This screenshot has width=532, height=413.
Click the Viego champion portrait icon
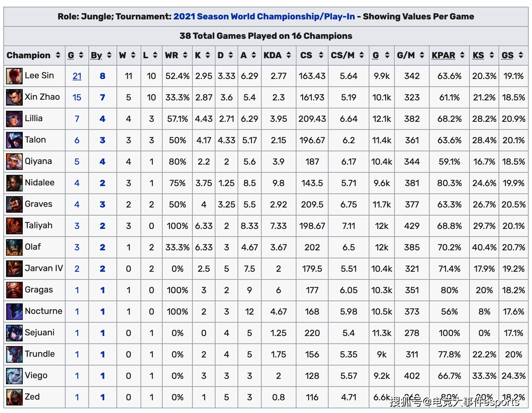(14, 376)
